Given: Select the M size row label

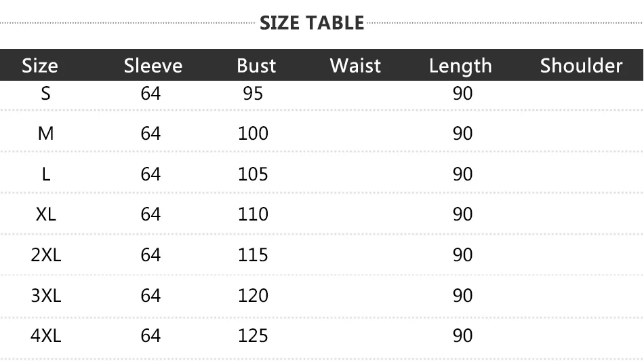Looking at the screenshot, I should [45, 134].
